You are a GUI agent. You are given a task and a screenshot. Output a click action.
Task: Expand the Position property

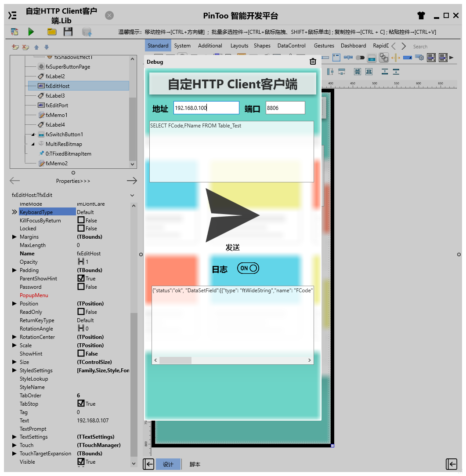point(14,304)
